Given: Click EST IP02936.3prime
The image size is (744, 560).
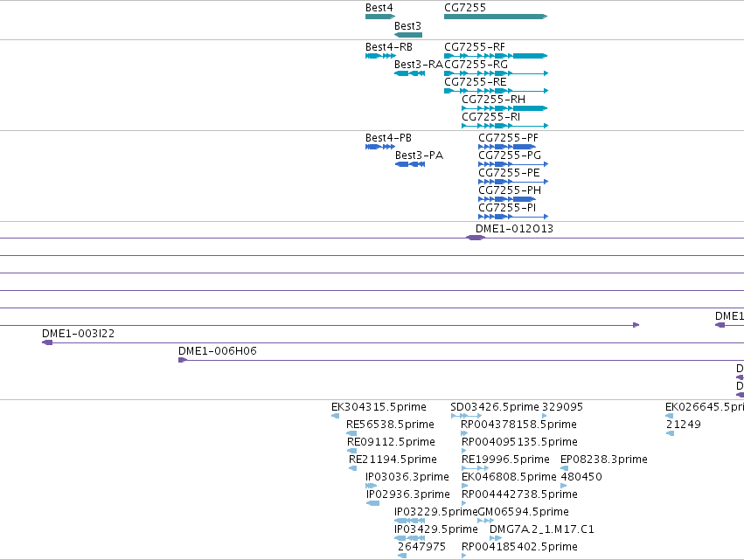Looking at the screenshot, I should click(x=373, y=503).
